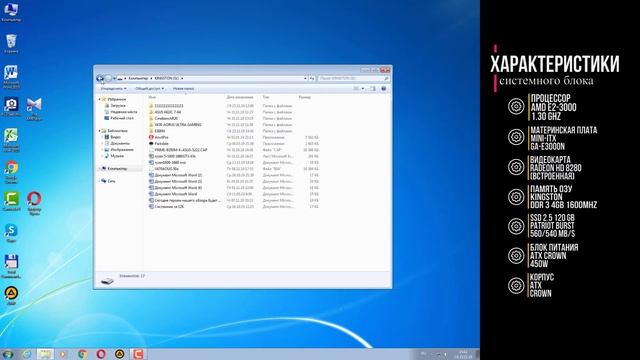Viewport: 640px width, 360px height.
Task: Open the Упорядочить dropdown menu
Action: 113,89
